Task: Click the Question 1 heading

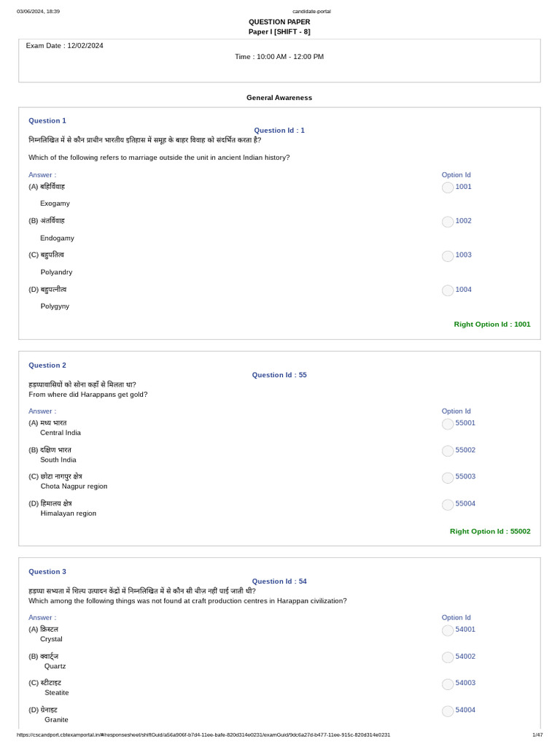Action: pyautogui.click(x=47, y=121)
